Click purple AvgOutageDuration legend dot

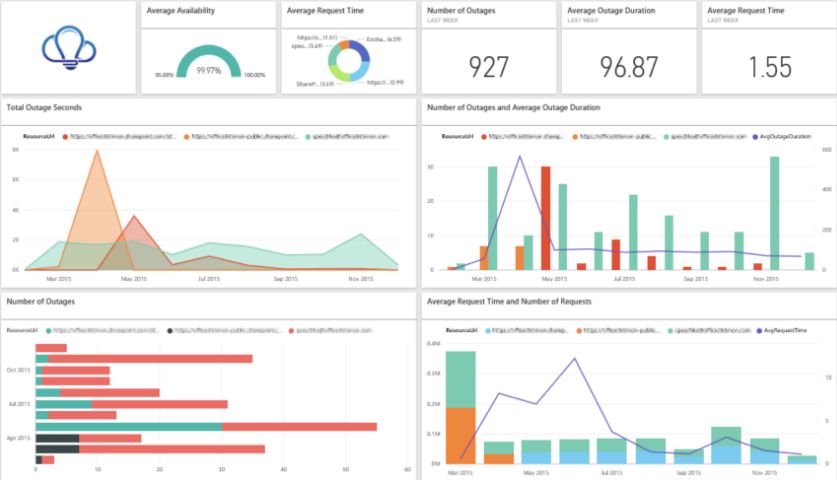[755, 137]
